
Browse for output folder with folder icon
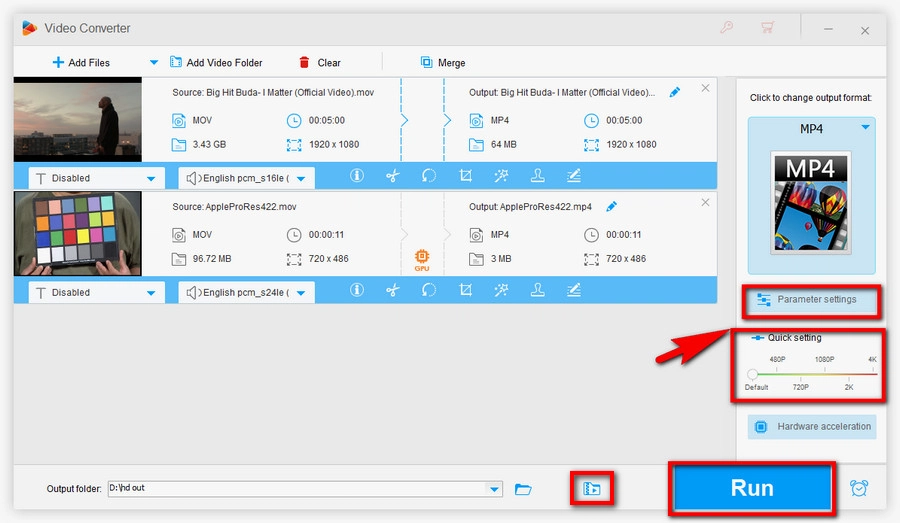click(x=523, y=489)
